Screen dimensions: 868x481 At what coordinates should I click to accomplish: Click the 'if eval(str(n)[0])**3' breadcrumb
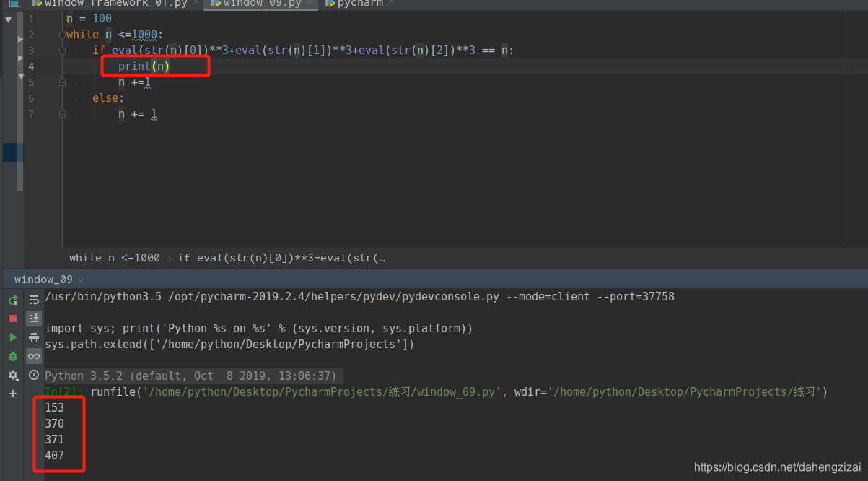click(x=281, y=258)
